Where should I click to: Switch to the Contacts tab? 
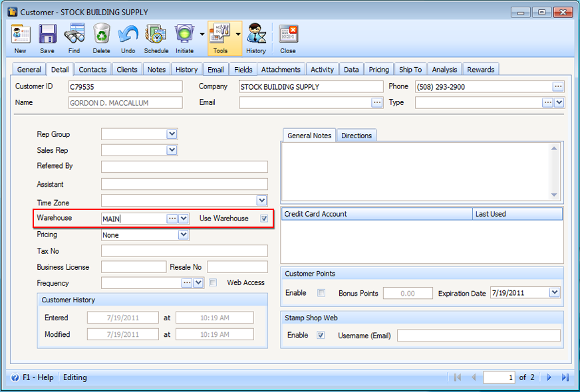coord(92,70)
